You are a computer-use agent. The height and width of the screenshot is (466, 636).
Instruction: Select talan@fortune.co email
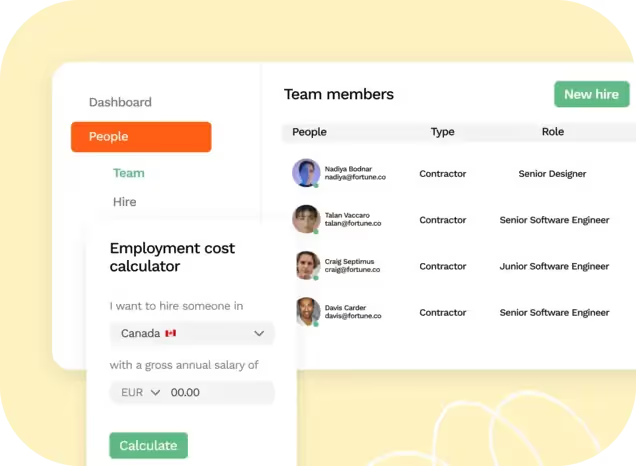pos(353,223)
